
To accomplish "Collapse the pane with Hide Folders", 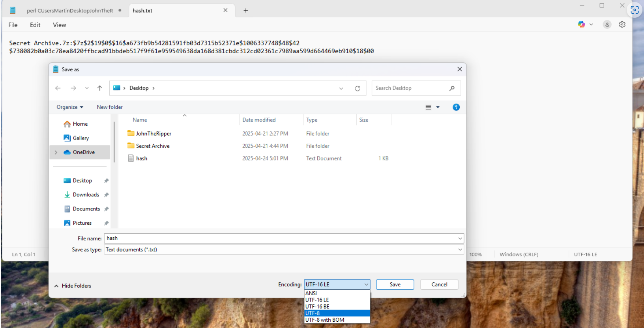I will 73,286.
